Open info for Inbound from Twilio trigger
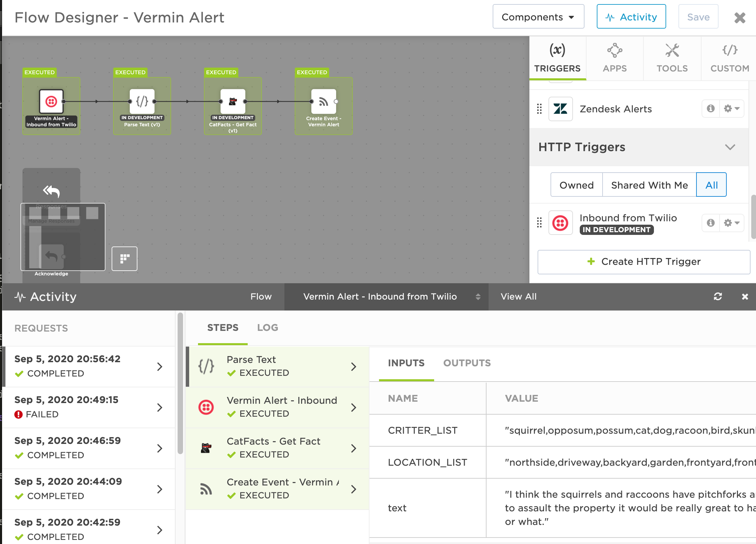The height and width of the screenshot is (544, 756). (710, 223)
